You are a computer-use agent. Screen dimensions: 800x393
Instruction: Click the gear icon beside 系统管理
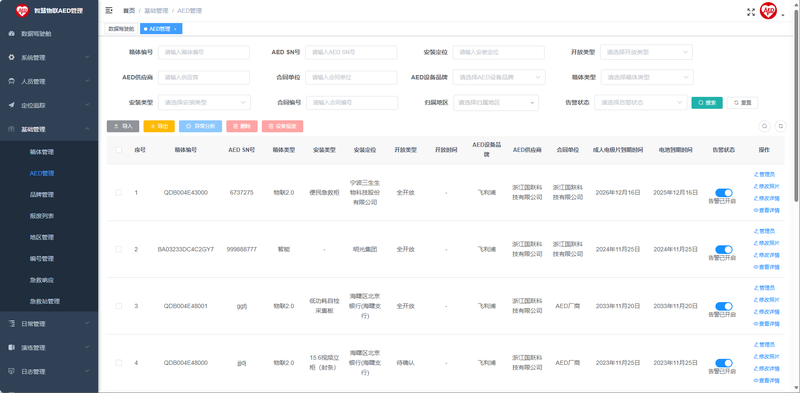(11, 57)
